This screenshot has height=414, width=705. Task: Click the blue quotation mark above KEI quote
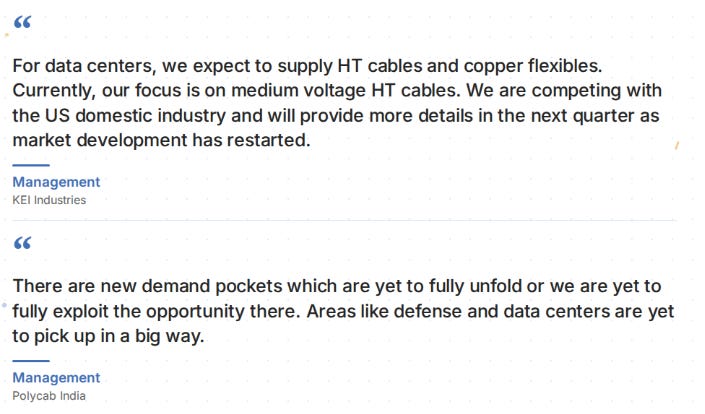tap(22, 22)
